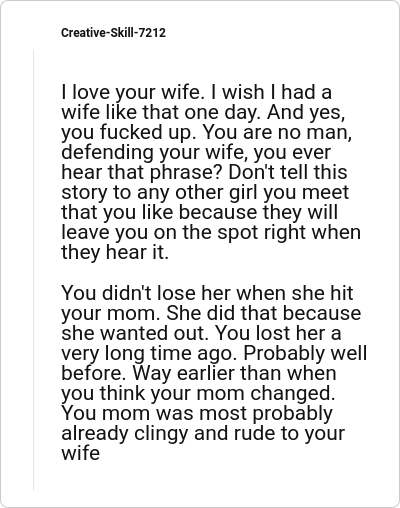The width and height of the screenshot is (400, 508).
Task: Click the text "they hear it."
Action: tap(115, 252)
